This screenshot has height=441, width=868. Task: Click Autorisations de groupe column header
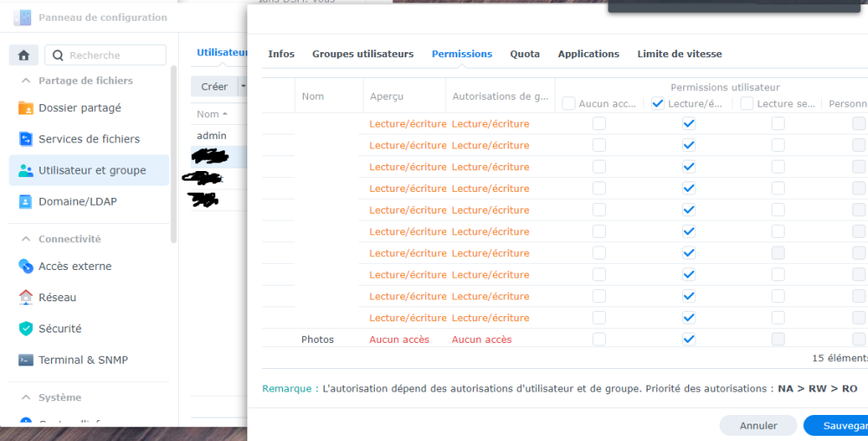click(x=500, y=96)
